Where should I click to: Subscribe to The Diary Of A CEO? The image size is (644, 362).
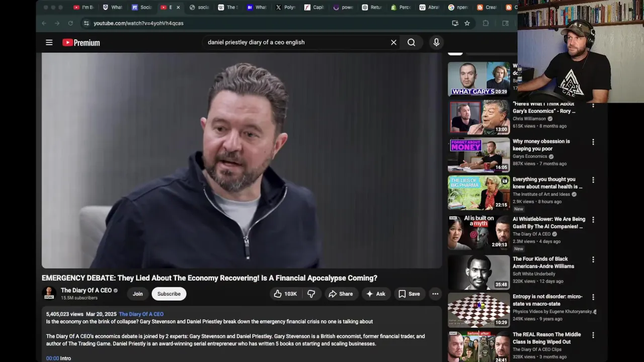[169, 294]
